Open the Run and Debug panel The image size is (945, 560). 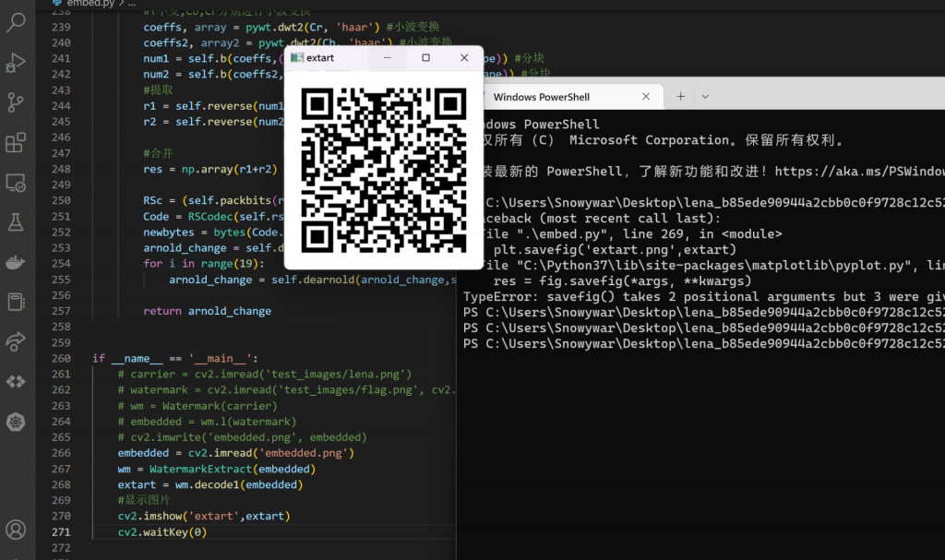[x=16, y=63]
